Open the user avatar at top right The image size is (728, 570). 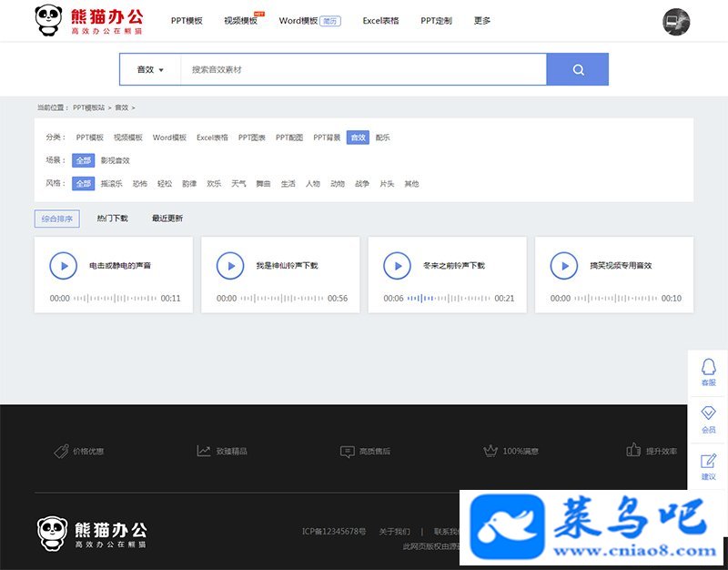(676, 22)
